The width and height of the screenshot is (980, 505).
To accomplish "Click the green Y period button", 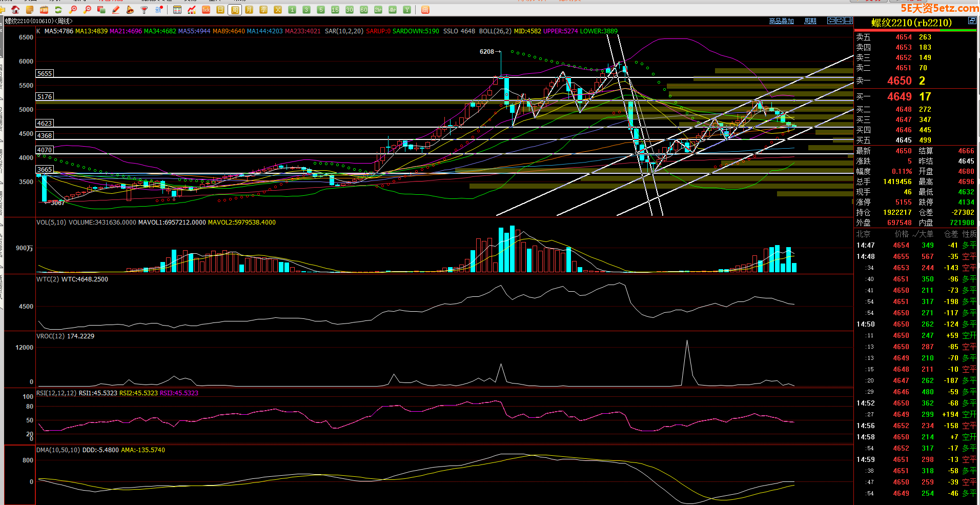I will pos(407,10).
